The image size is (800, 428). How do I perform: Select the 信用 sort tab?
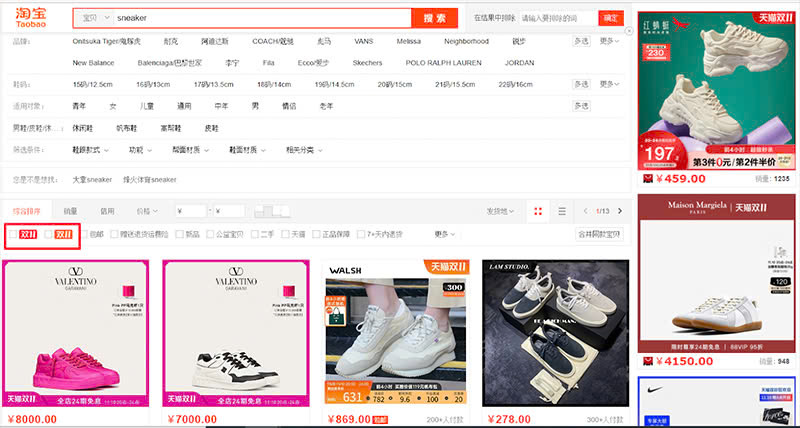click(x=107, y=211)
